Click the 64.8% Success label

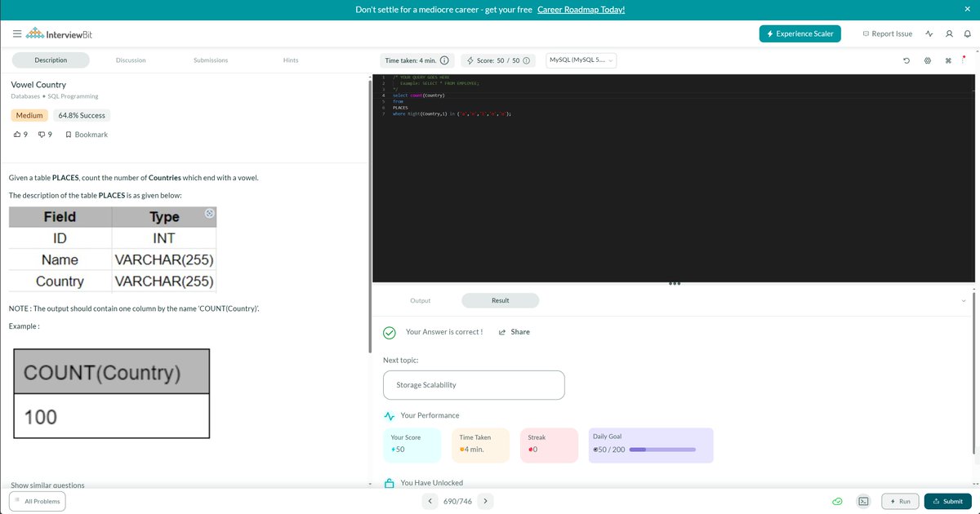[82, 116]
